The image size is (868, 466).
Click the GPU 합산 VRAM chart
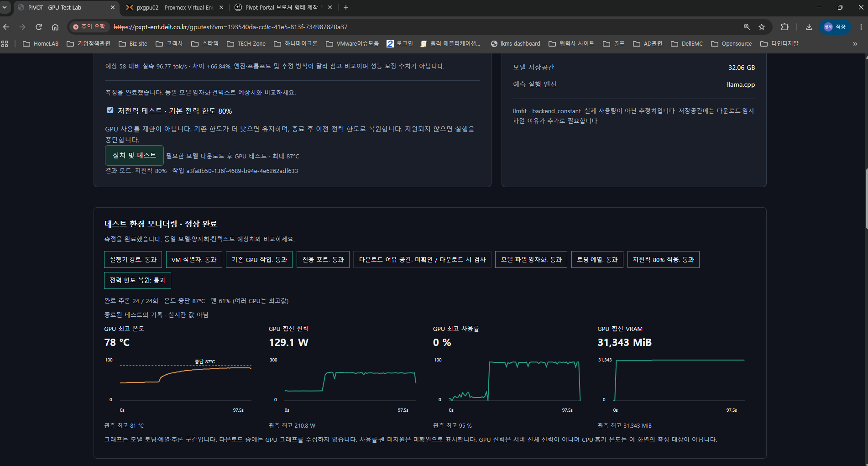(x=672, y=384)
